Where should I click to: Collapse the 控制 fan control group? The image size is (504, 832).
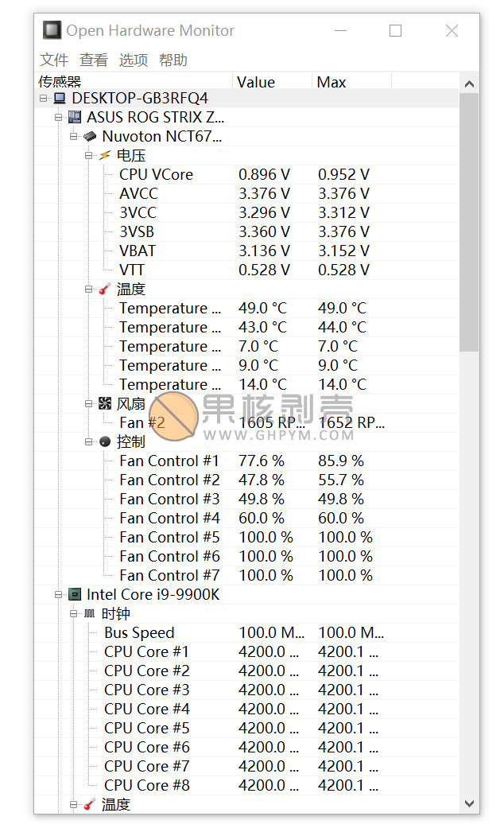pos(88,441)
